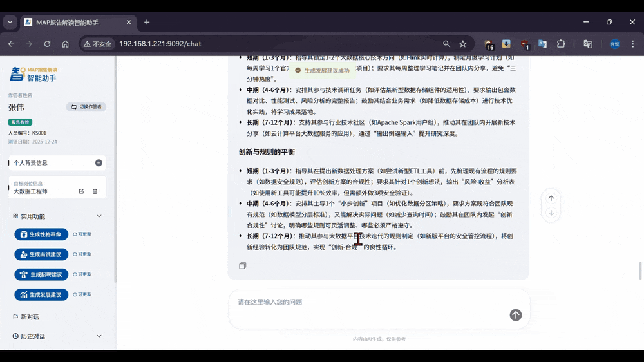Click 可更新 next to 生成招聘建议
Image resolution: width=644 pixels, height=362 pixels.
pyautogui.click(x=82, y=274)
